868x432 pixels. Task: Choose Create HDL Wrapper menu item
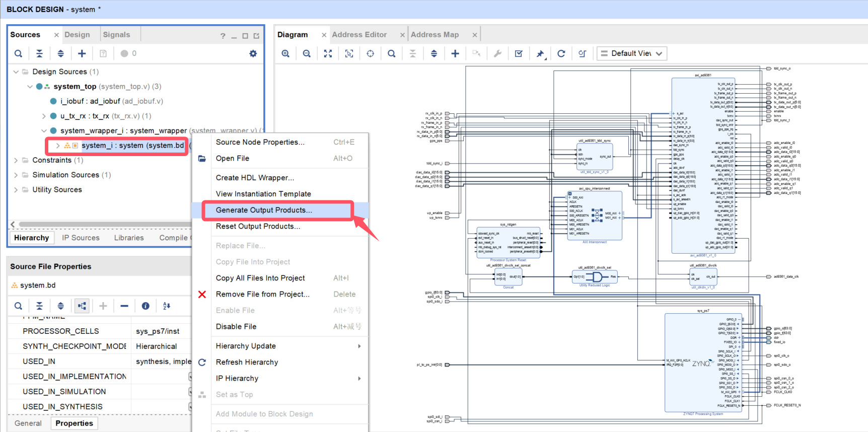280,178
